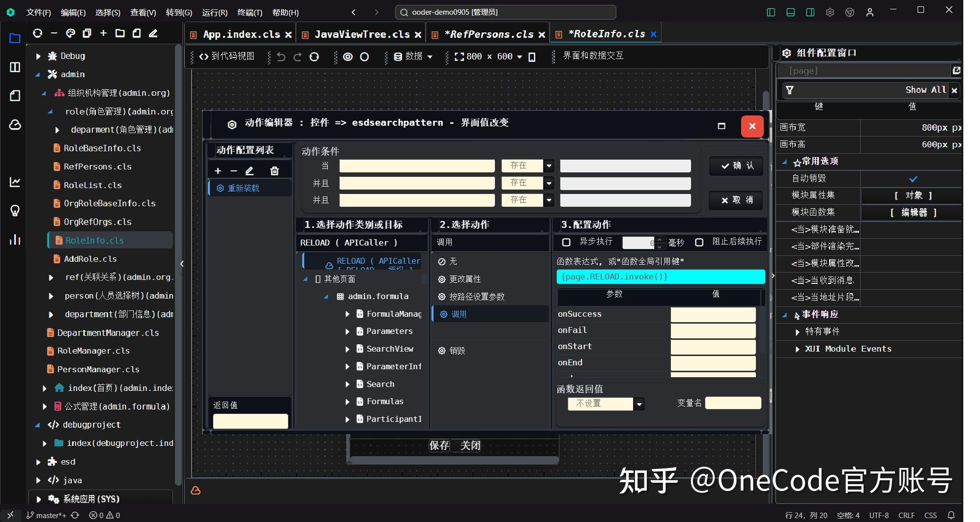Switch to the JavaViewTree.cls tab

[362, 33]
